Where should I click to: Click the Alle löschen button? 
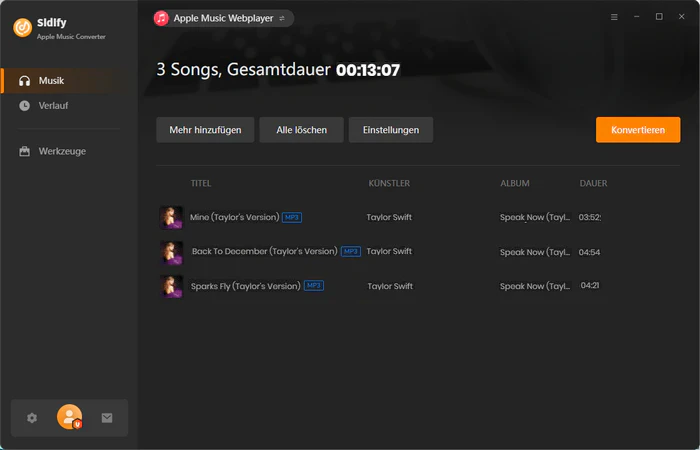pyautogui.click(x=301, y=130)
